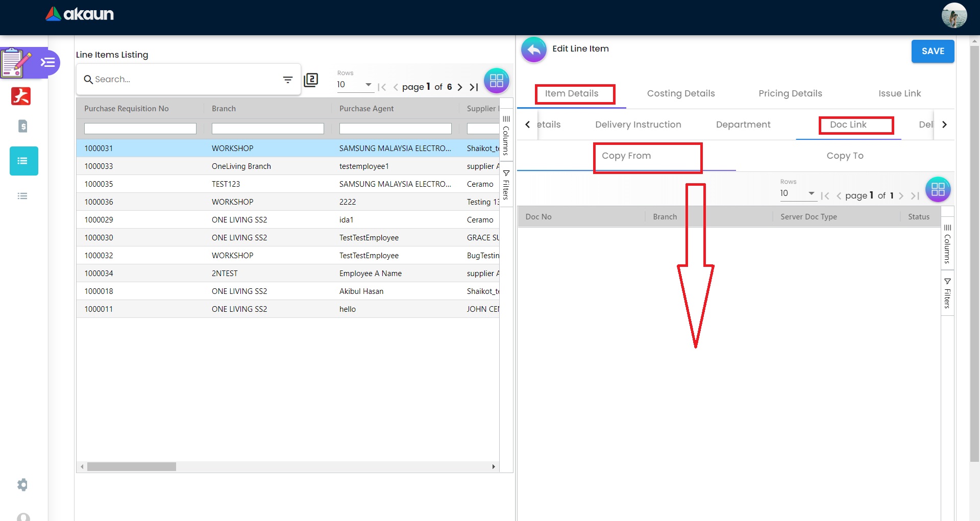Toggle the Columns side panel in listing
The width and height of the screenshot is (980, 521).
click(x=506, y=135)
